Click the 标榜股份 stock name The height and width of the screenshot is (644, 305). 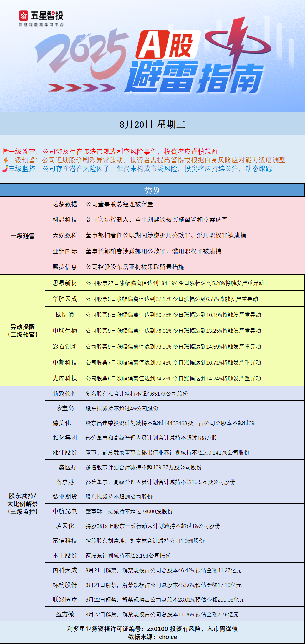click(x=65, y=585)
